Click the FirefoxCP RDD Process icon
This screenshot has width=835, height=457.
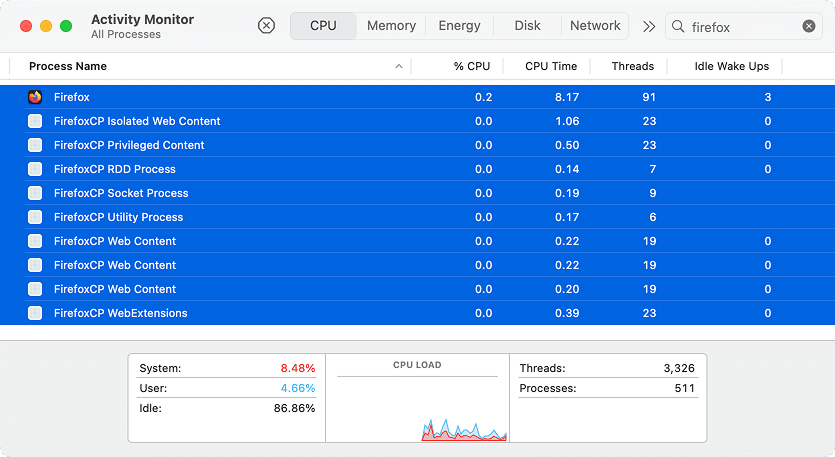[35, 169]
